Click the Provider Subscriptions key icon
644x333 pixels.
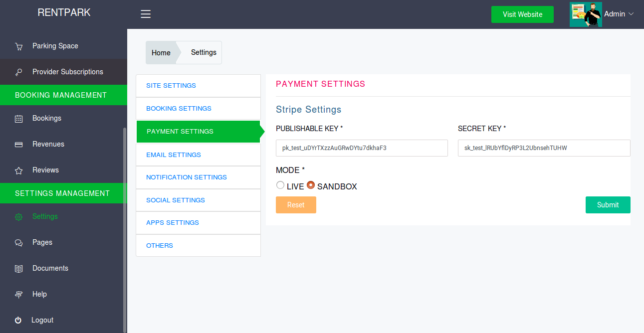pyautogui.click(x=19, y=72)
